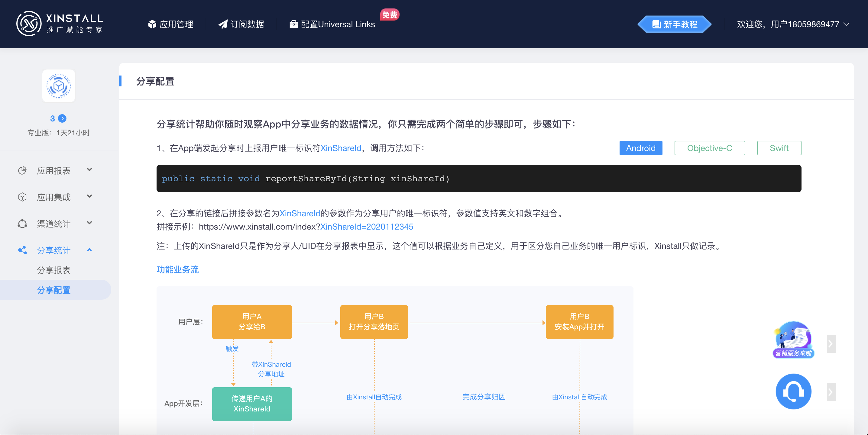The image size is (868, 435).
Task: Collapse the 分享统计 sidebar section
Action: [89, 250]
